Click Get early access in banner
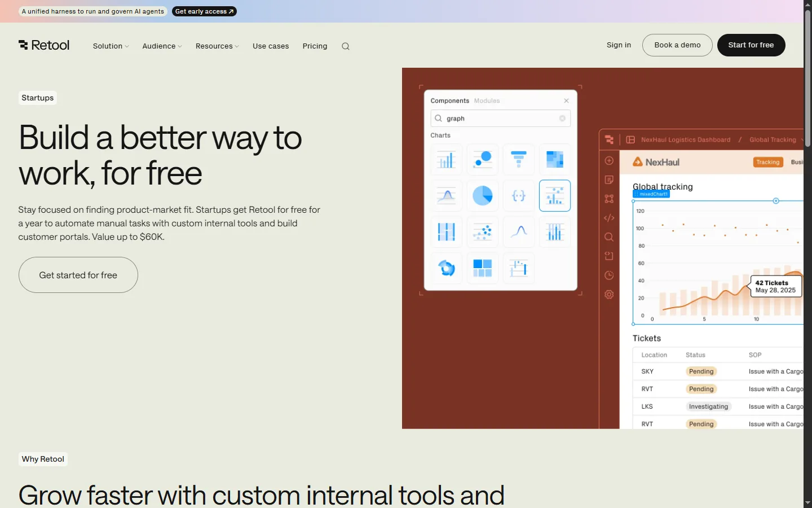Screen dimensions: 812x508 204,11
